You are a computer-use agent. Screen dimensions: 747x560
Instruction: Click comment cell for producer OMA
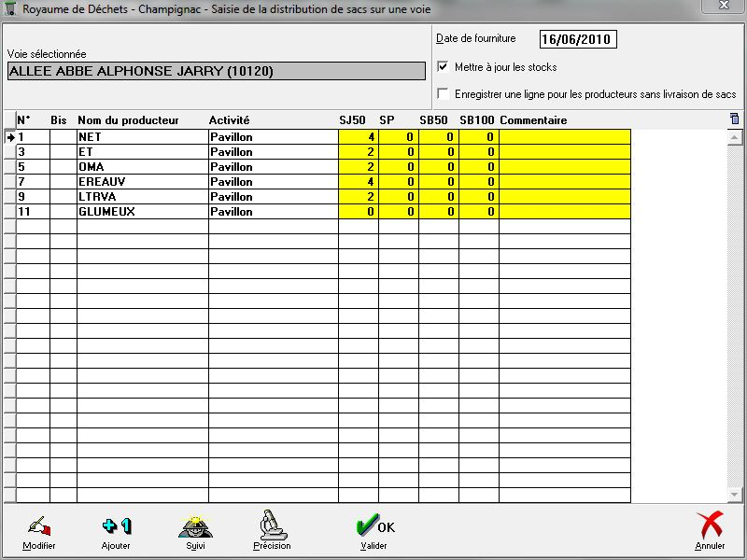[564, 167]
